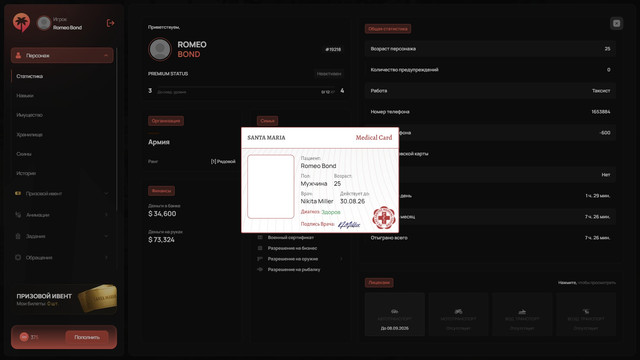Click the Работа Таксист row

(x=490, y=91)
